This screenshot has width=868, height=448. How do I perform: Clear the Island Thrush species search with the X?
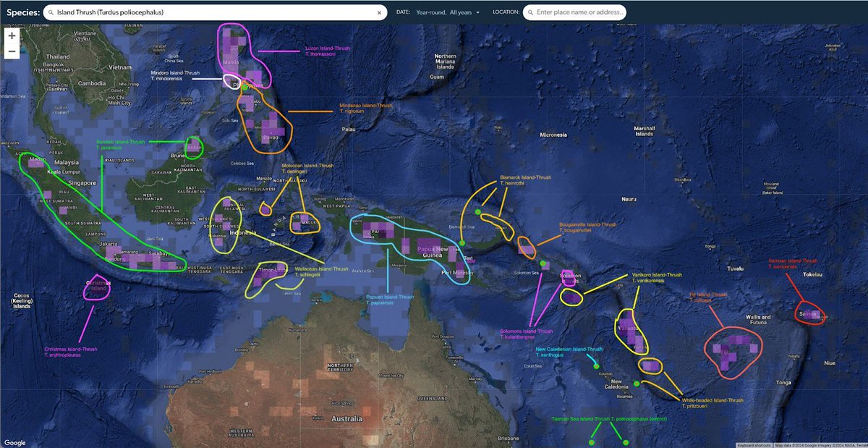point(379,12)
